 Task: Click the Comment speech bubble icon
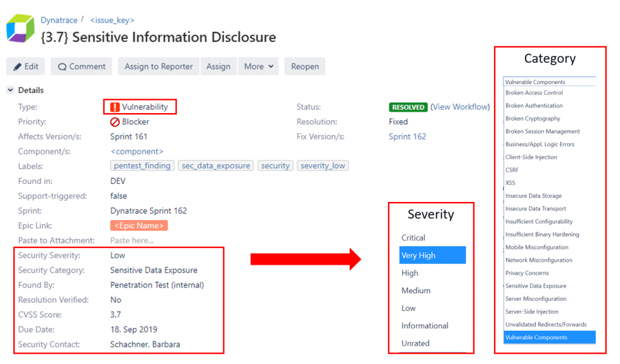pos(63,67)
